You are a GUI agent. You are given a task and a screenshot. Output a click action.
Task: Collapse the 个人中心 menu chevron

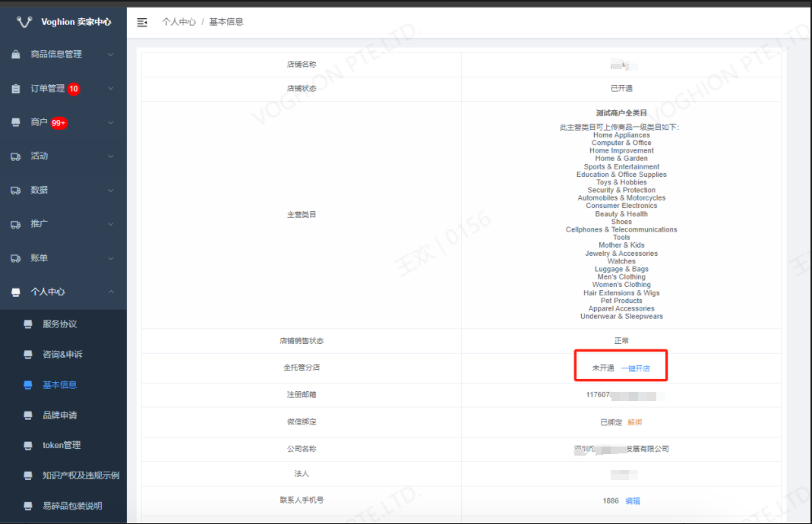(x=111, y=292)
